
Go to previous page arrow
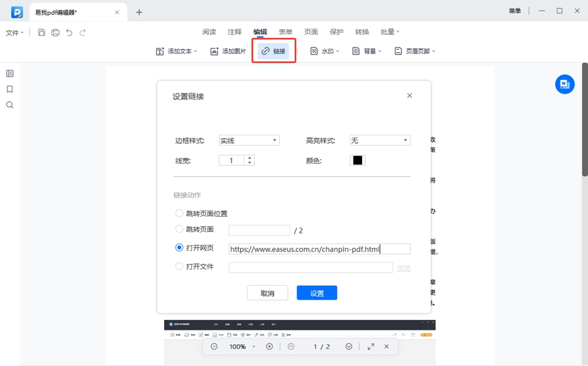click(291, 346)
